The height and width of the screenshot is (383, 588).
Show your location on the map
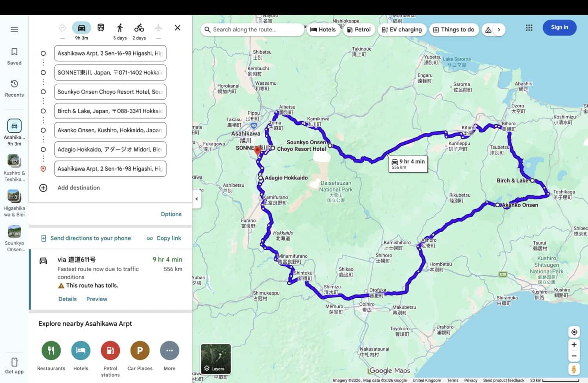click(x=574, y=332)
